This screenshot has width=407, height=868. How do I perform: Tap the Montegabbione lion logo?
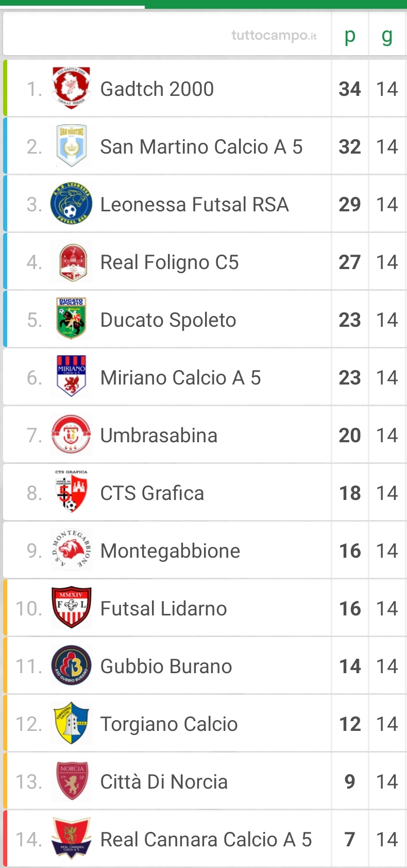click(72, 550)
